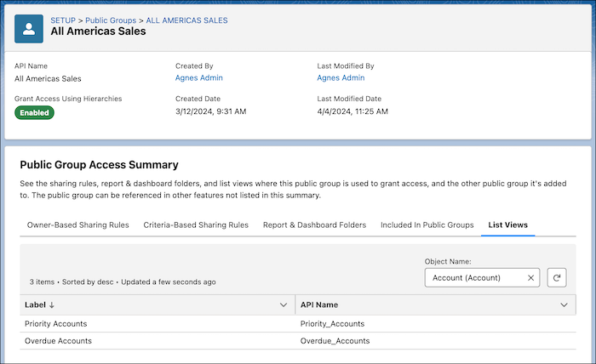
Task: Clear the Account object name selection
Action: pos(530,277)
